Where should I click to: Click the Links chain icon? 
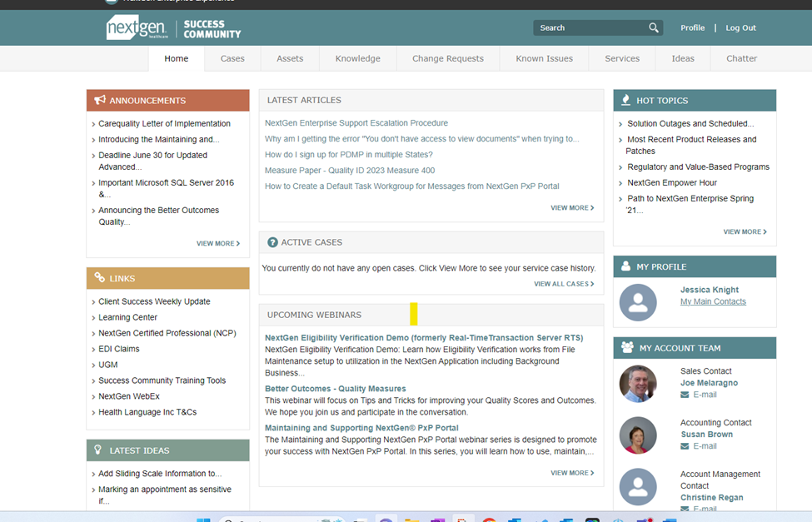coord(100,278)
